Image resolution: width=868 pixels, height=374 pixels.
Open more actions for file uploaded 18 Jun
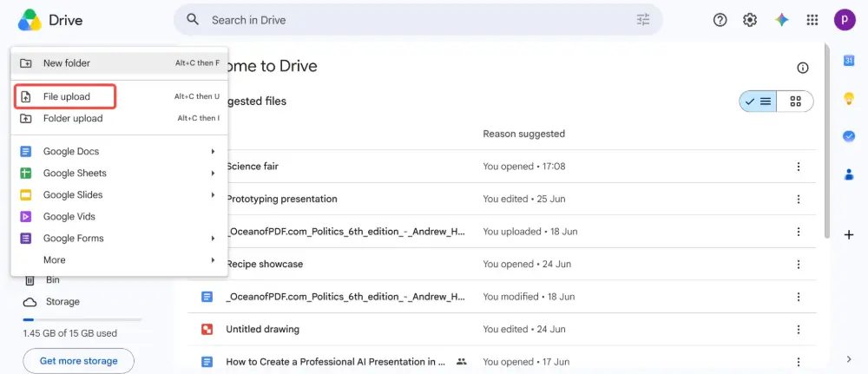pos(799,232)
